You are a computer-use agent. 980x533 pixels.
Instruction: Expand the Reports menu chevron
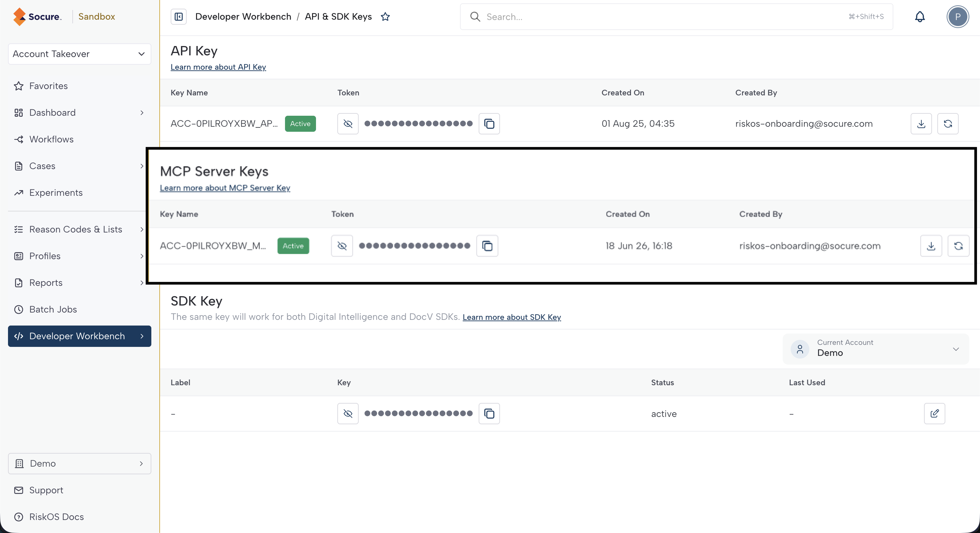(x=142, y=282)
